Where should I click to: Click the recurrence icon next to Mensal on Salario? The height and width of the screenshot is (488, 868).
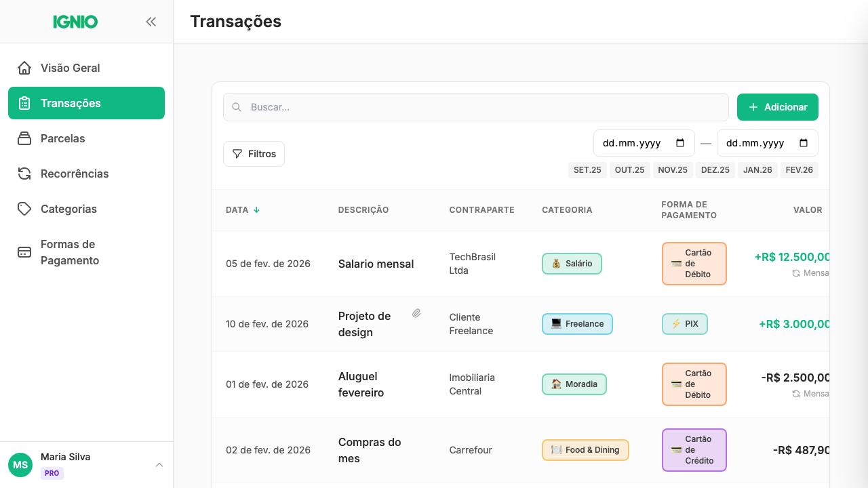[795, 273]
